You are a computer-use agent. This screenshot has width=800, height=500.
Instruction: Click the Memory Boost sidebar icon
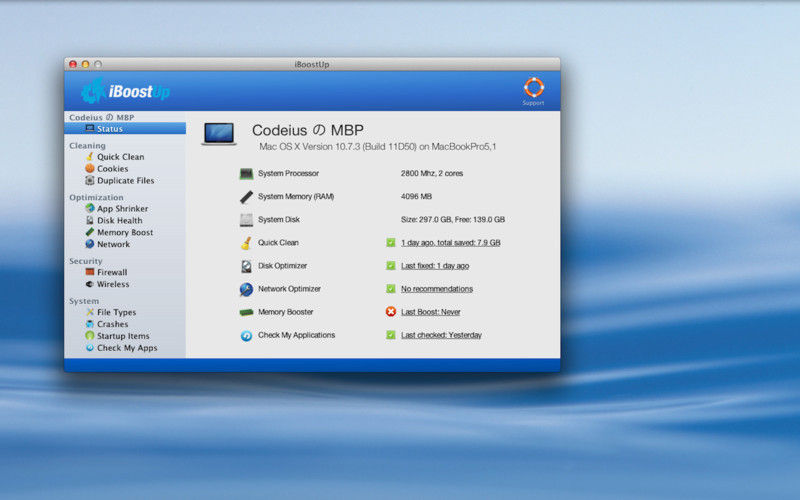tap(90, 232)
